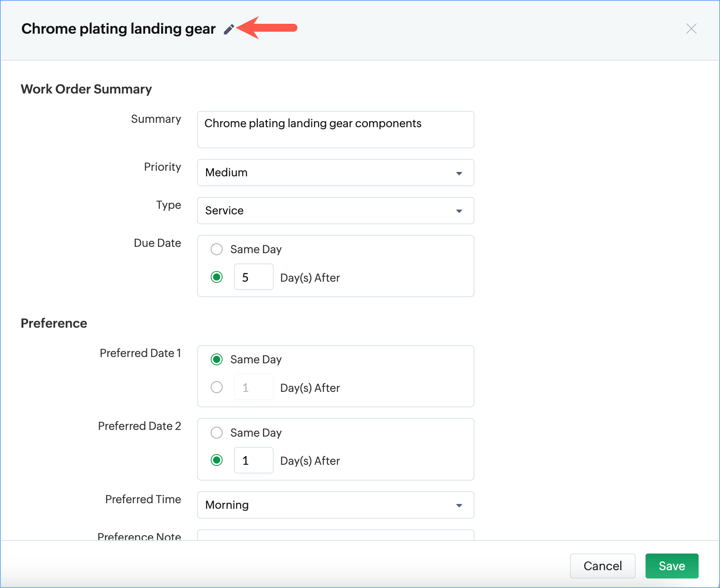This screenshot has height=588, width=720.
Task: Save the work order template
Action: pyautogui.click(x=672, y=566)
